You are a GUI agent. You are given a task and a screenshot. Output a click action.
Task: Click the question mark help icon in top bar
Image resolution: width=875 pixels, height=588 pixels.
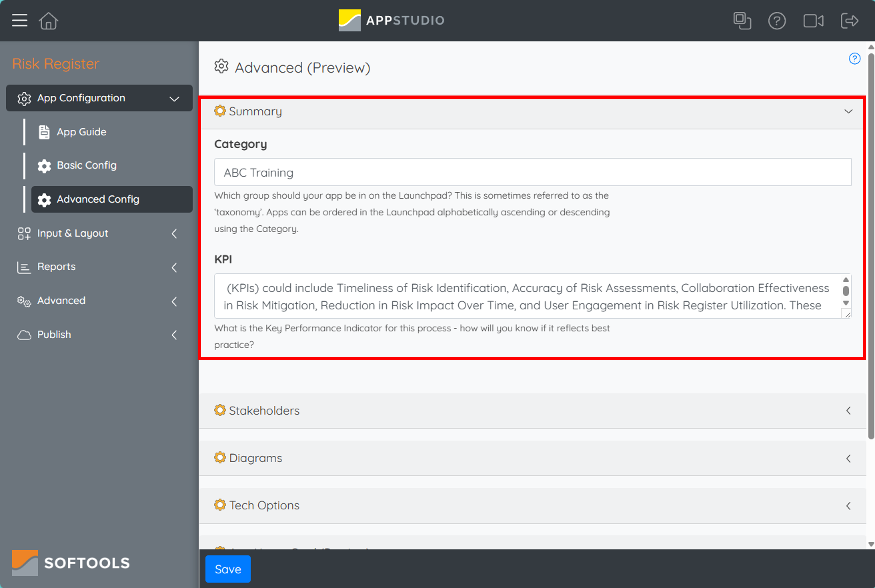(x=777, y=21)
